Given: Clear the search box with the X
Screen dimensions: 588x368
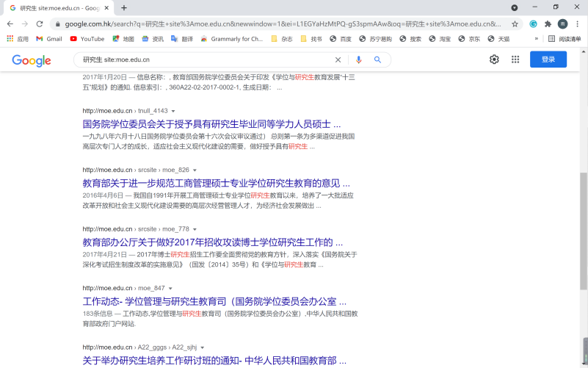Looking at the screenshot, I should click(x=338, y=59).
